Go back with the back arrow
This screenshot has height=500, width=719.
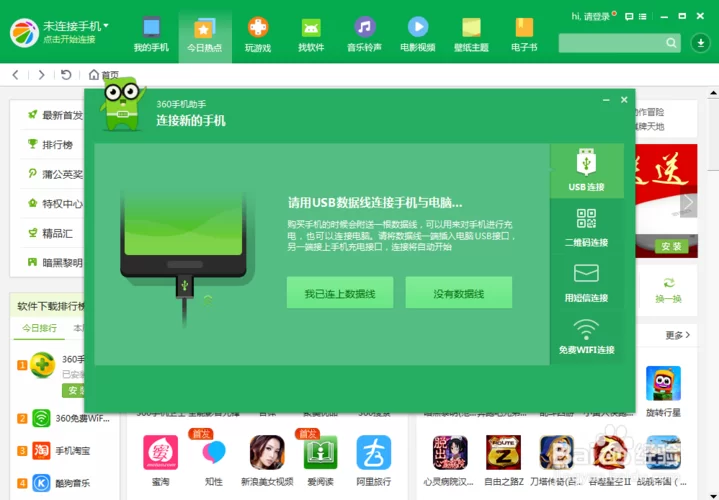[16, 75]
